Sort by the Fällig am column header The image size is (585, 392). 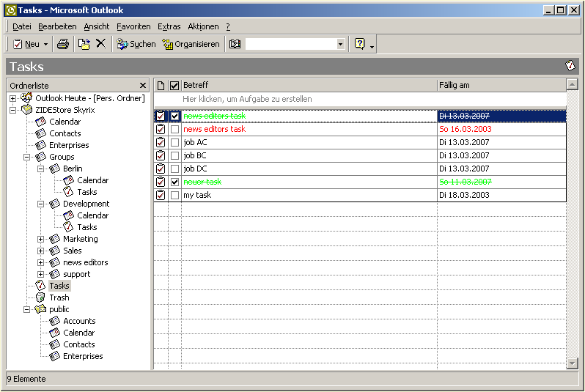[501, 86]
